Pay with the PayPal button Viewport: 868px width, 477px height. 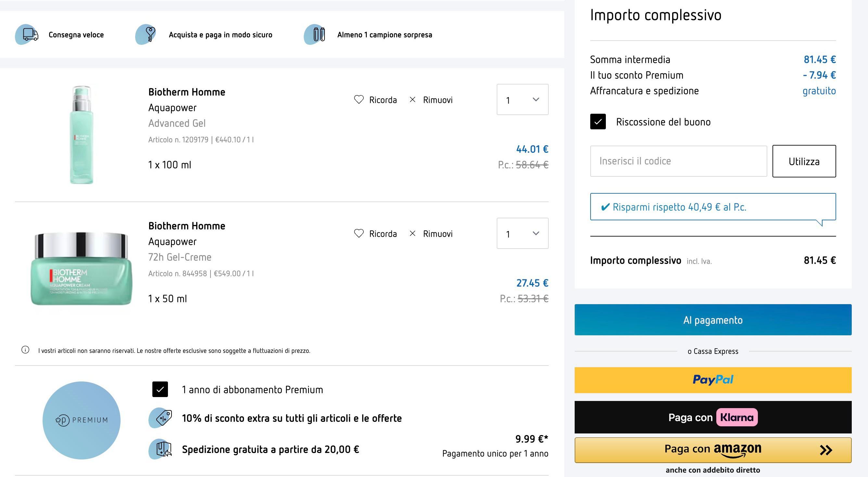[x=713, y=380]
